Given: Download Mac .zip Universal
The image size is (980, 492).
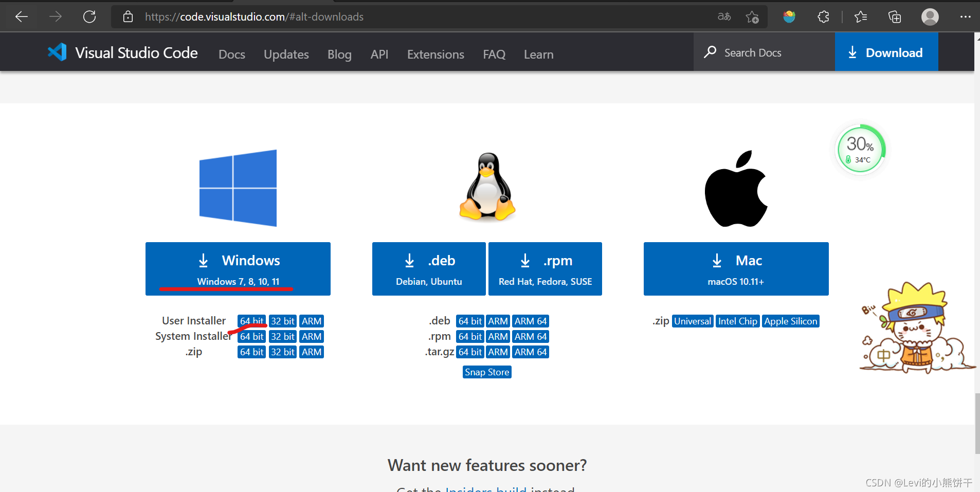Looking at the screenshot, I should pos(693,321).
